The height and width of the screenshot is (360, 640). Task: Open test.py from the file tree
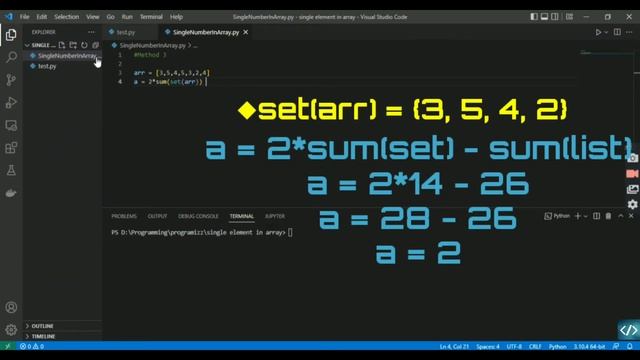62,66
